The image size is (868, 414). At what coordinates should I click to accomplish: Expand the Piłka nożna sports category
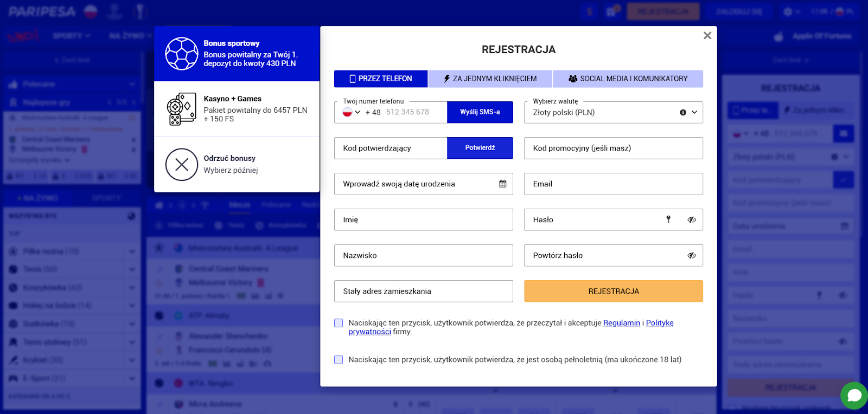132,251
